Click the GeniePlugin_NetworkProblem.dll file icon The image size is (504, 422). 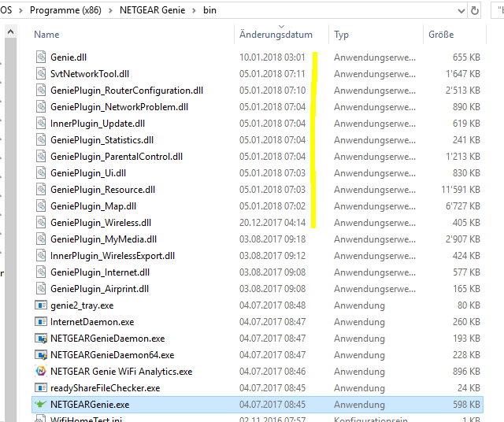coord(41,107)
